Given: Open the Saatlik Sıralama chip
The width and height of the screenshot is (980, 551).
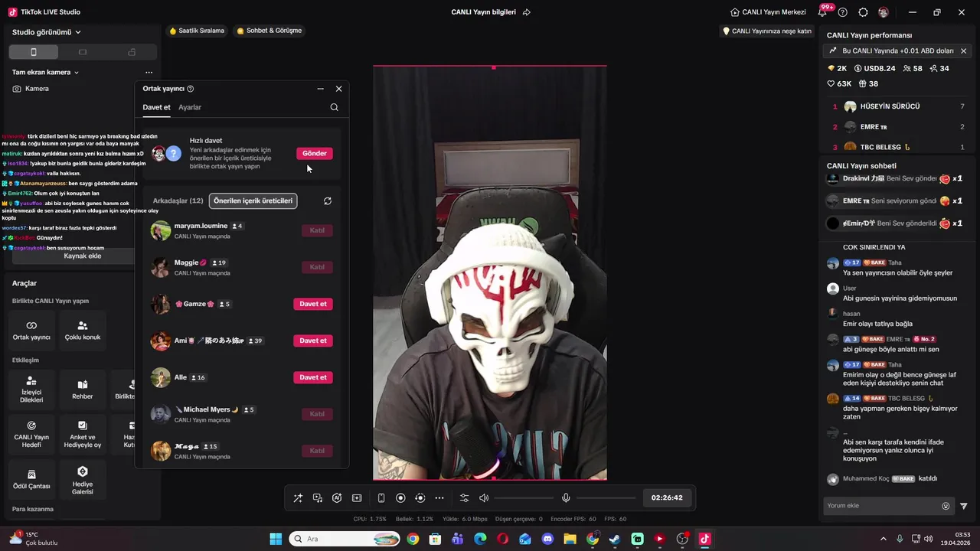Looking at the screenshot, I should pos(197,31).
